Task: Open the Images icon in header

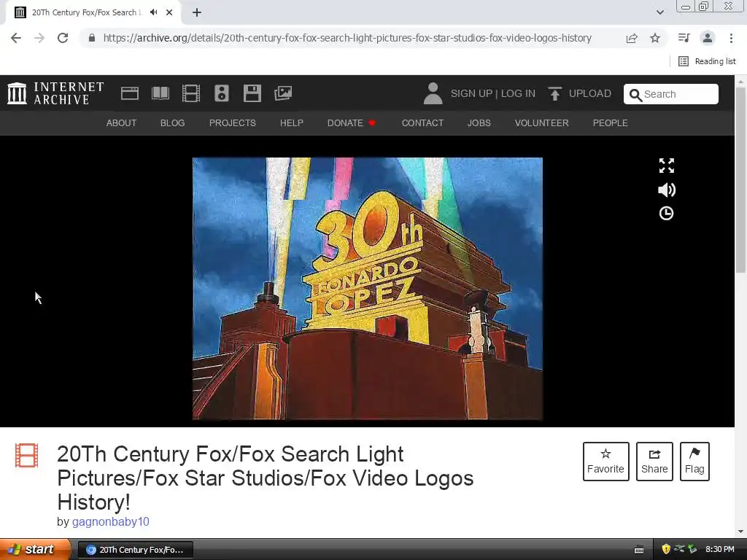Action: (283, 93)
